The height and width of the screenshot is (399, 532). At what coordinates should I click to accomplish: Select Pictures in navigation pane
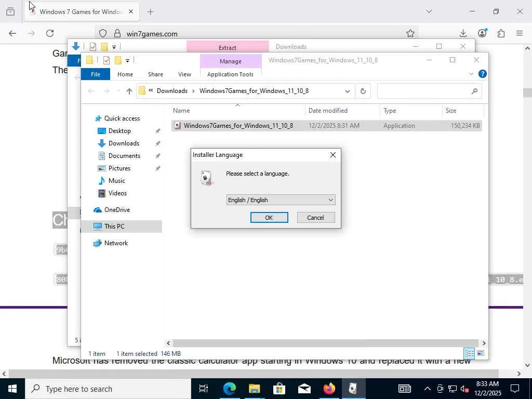coord(119,168)
